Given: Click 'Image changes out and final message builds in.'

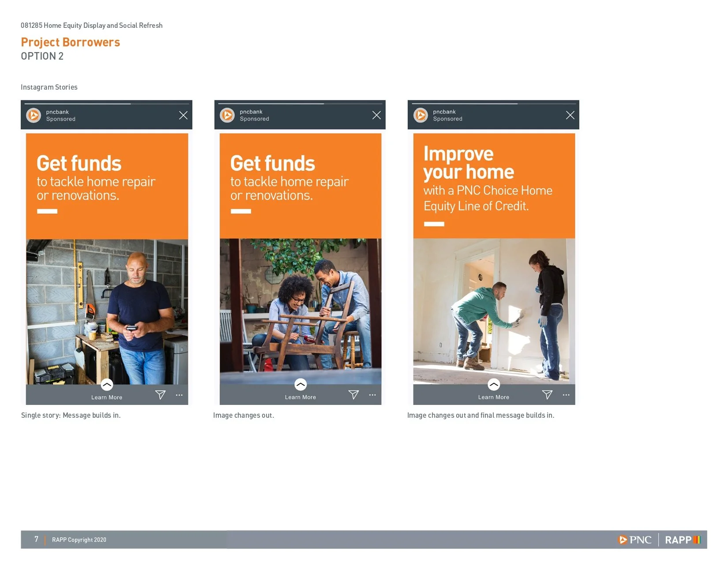Looking at the screenshot, I should (481, 416).
